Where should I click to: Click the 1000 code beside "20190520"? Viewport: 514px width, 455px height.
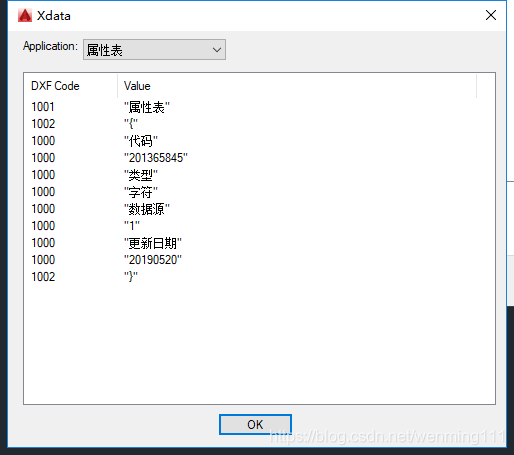coord(43,260)
